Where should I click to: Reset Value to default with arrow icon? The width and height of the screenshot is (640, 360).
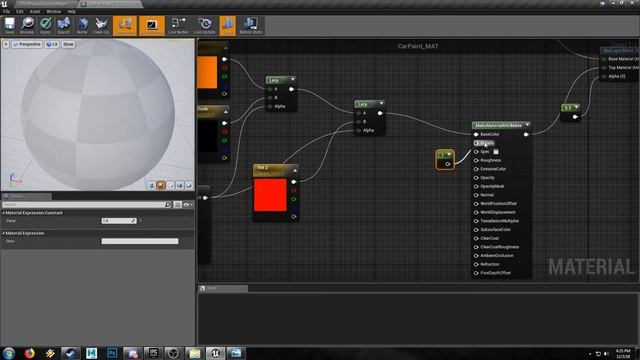pyautogui.click(x=140, y=221)
